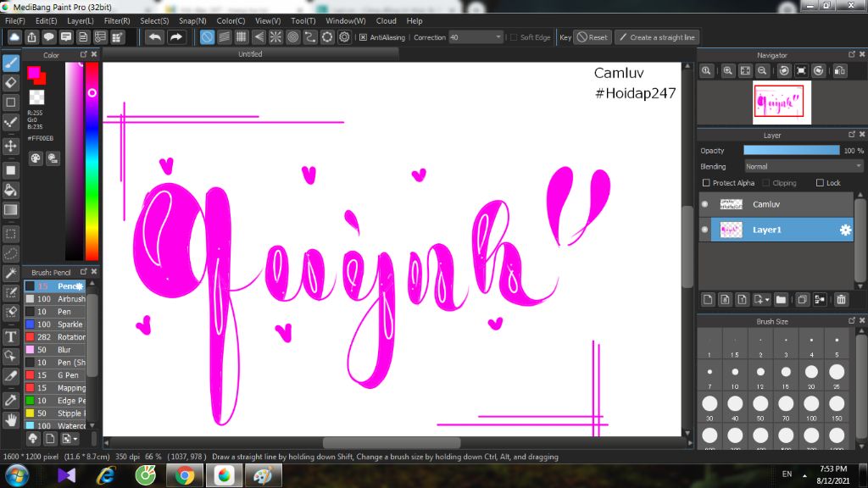Open the cloud save icon
Screen dimensions: 868x488
(x=14, y=37)
